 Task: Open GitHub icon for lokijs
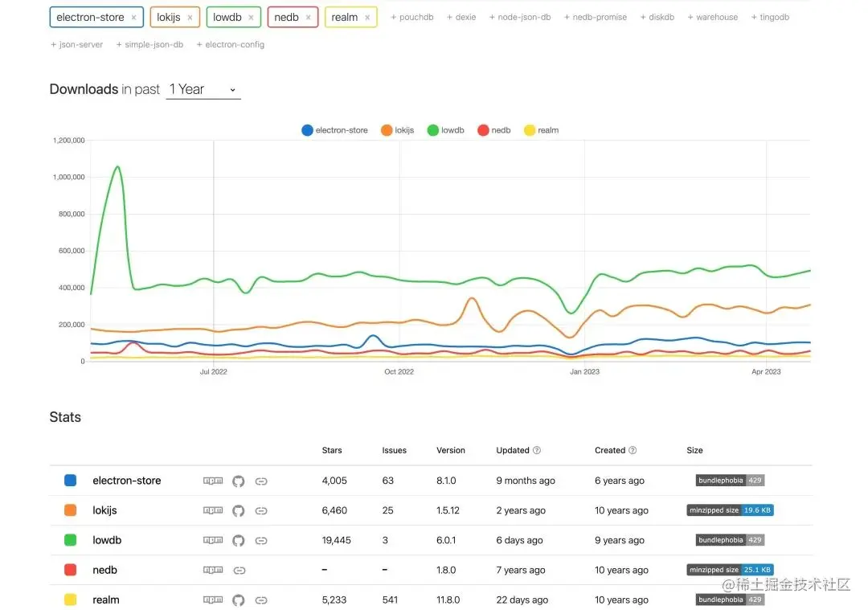point(238,510)
